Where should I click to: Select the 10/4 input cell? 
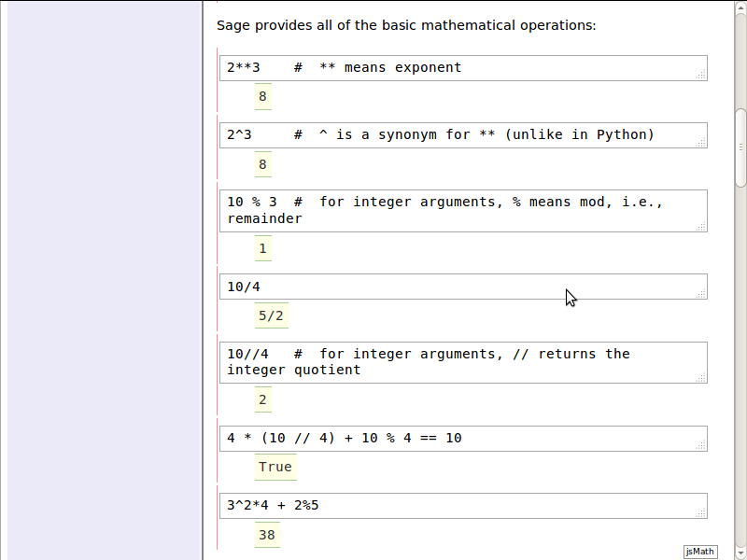point(458,287)
